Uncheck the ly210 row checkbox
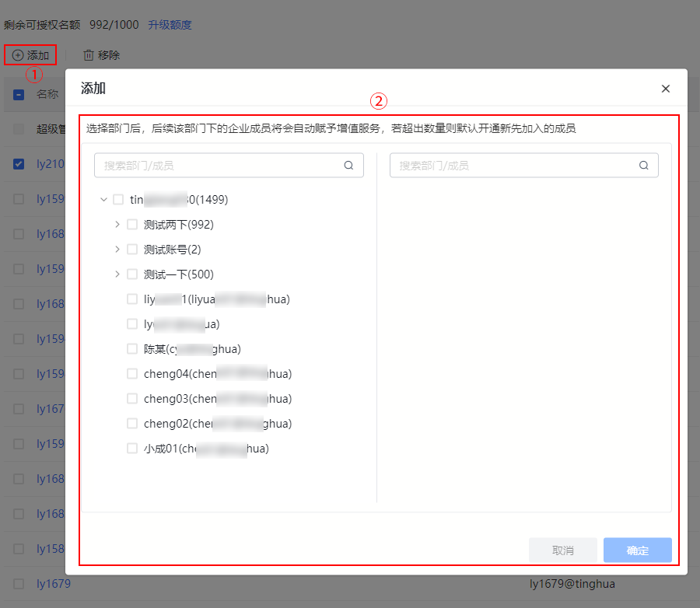700x608 pixels. tap(19, 164)
